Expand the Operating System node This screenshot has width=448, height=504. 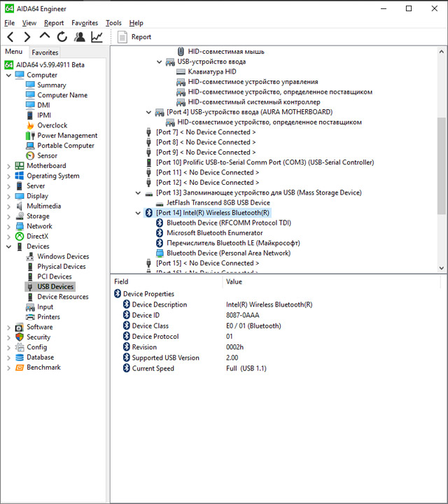click(8, 176)
